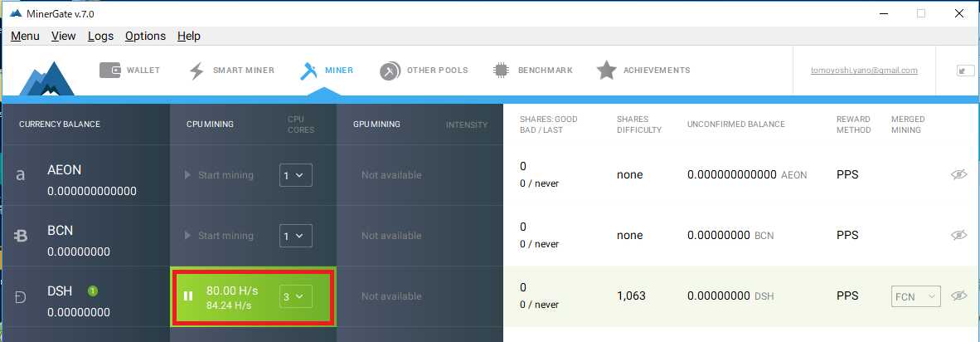The image size is (980, 342).
Task: Open the BCN CPU cores dropdown
Action: (x=296, y=236)
